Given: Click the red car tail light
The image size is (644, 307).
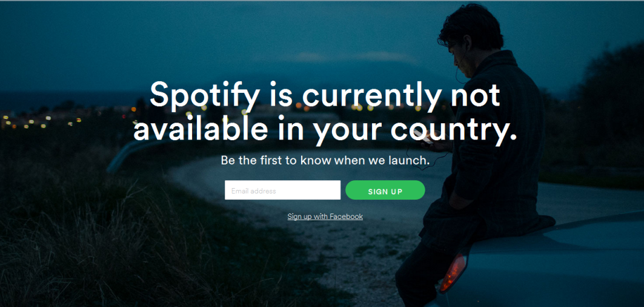Looking at the screenshot, I should [x=453, y=272].
